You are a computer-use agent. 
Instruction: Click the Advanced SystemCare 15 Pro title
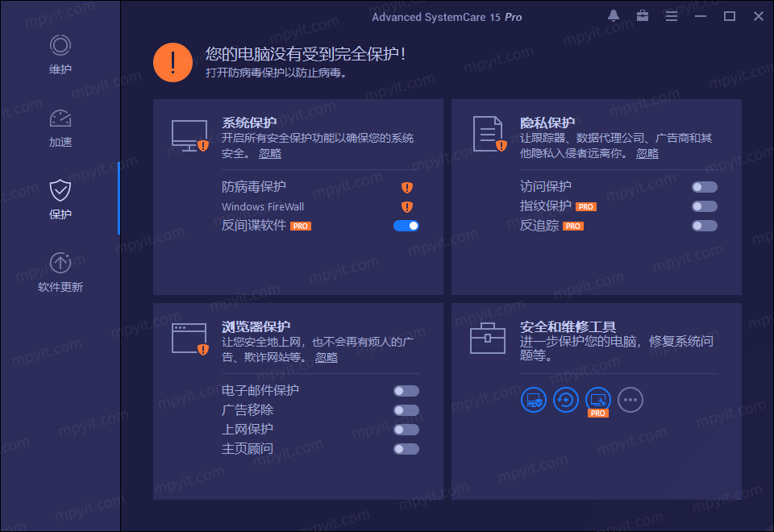click(447, 17)
